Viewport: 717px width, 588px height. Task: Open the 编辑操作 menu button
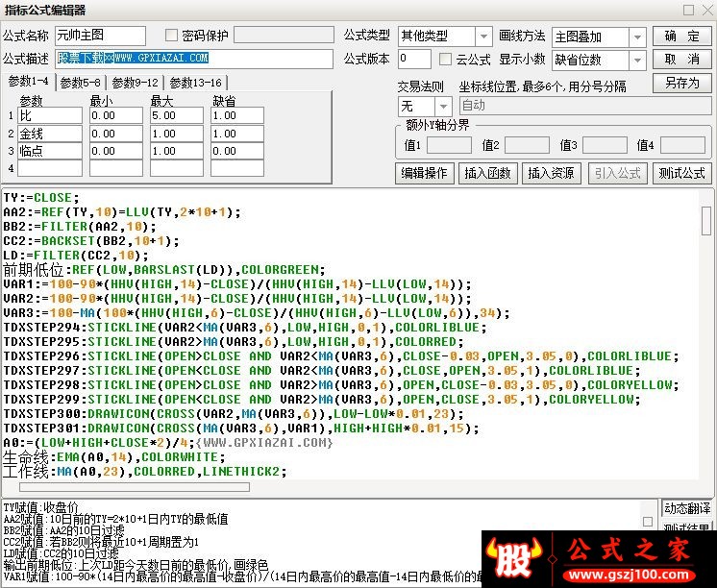point(424,173)
